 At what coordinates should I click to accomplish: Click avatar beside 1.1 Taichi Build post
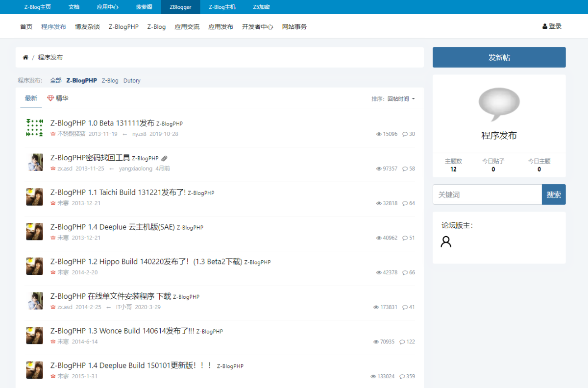(x=35, y=197)
